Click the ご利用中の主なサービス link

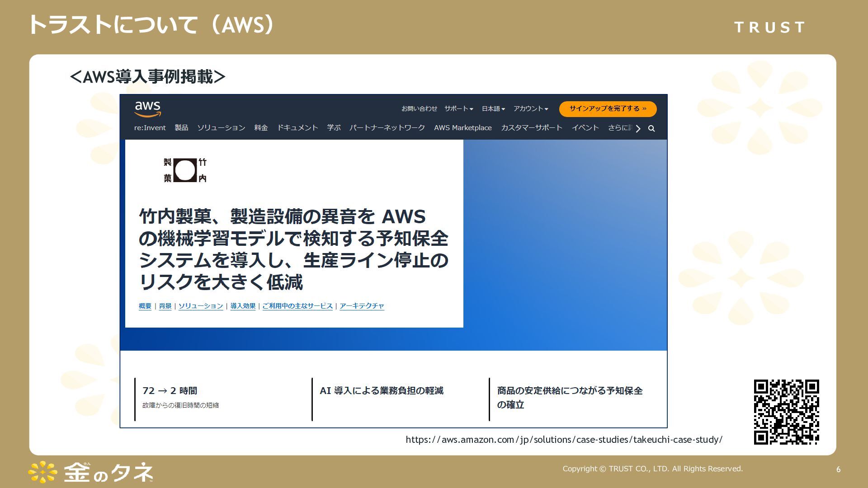(x=297, y=306)
